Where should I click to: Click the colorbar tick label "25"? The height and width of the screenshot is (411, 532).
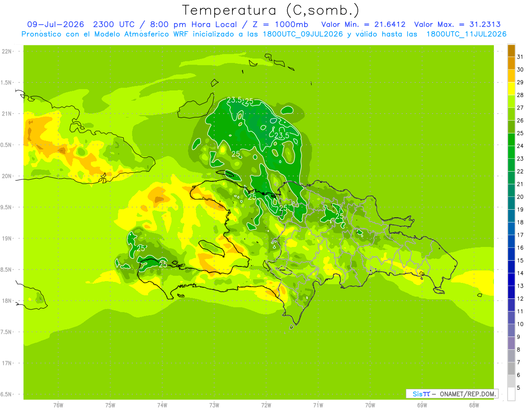pyautogui.click(x=520, y=133)
